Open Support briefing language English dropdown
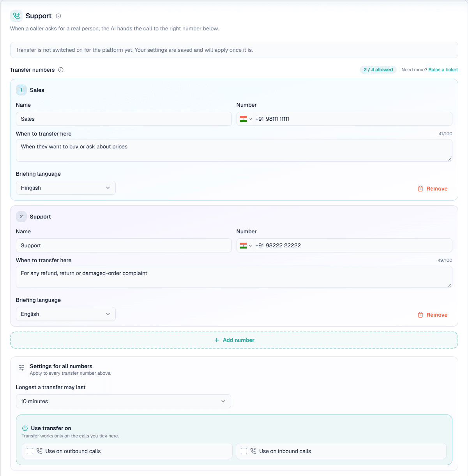 (66, 314)
